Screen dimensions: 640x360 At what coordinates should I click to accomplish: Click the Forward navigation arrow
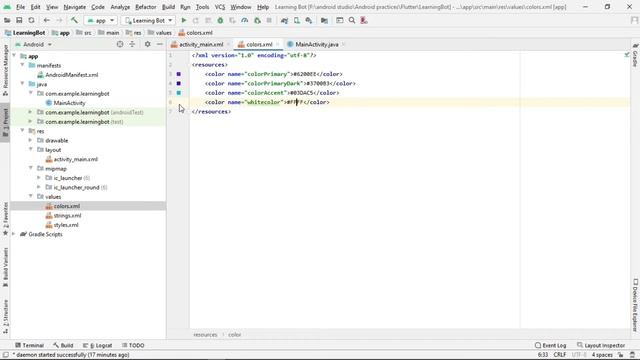point(59,20)
